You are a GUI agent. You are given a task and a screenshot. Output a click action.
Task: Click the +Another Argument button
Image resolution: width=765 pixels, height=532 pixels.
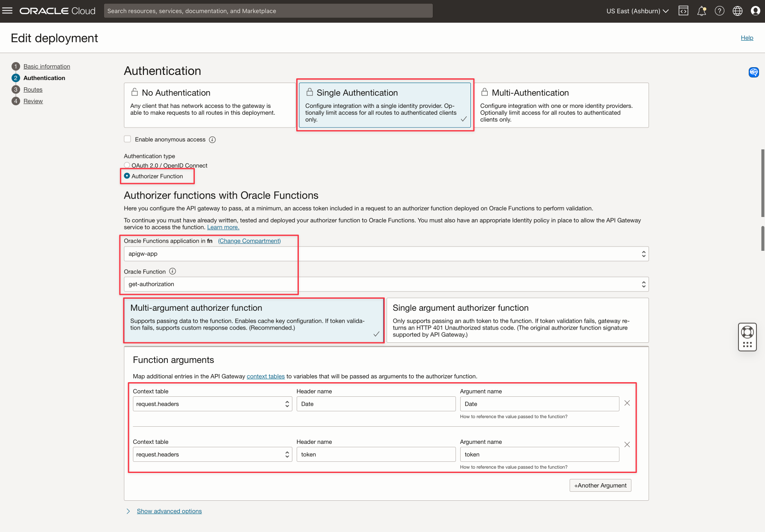pos(600,485)
